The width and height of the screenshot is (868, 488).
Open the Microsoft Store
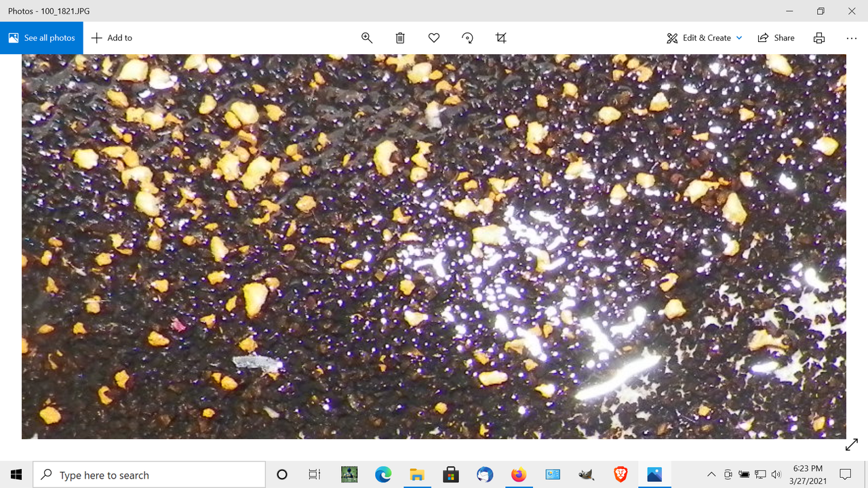tap(451, 474)
